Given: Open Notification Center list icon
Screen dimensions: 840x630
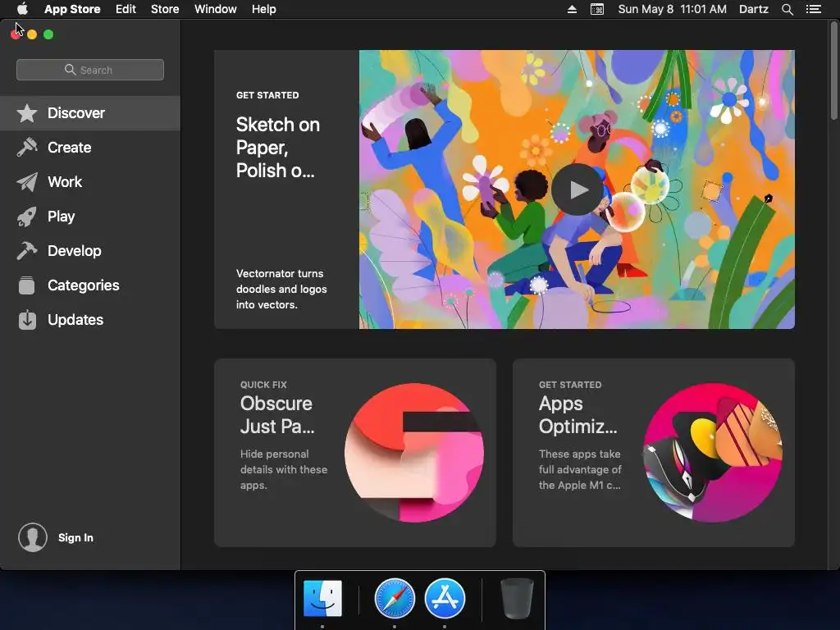Looking at the screenshot, I should point(814,9).
